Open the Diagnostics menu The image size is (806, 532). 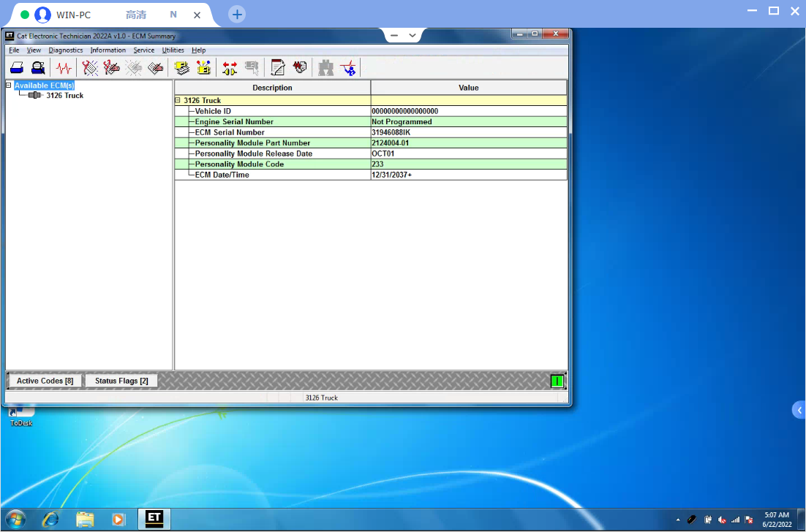click(x=66, y=50)
